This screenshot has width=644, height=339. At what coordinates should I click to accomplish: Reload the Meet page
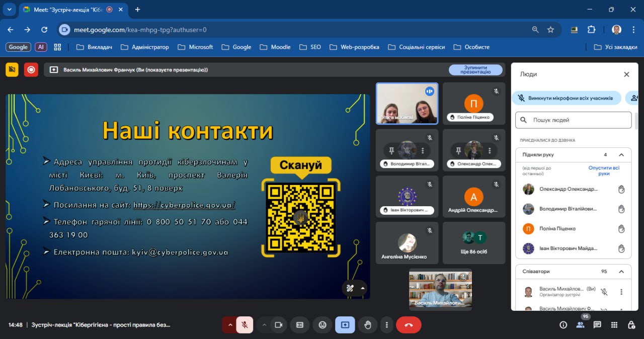(44, 30)
